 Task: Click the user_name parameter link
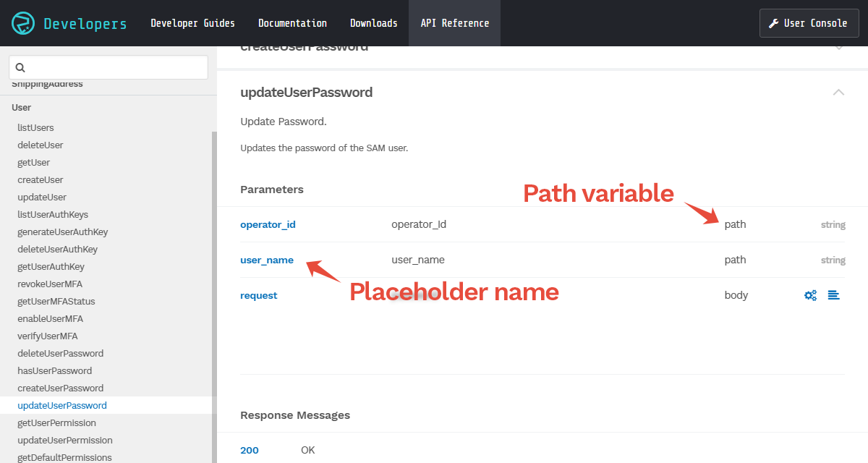[266, 260]
